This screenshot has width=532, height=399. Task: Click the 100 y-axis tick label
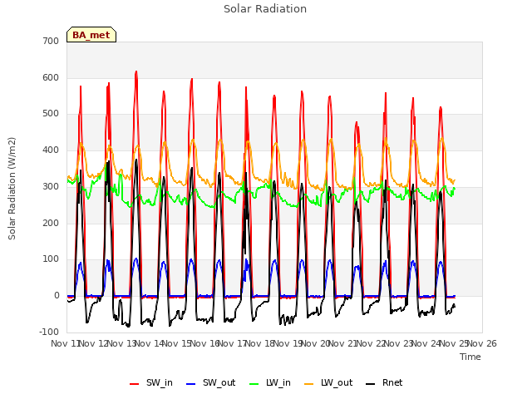click(51, 259)
